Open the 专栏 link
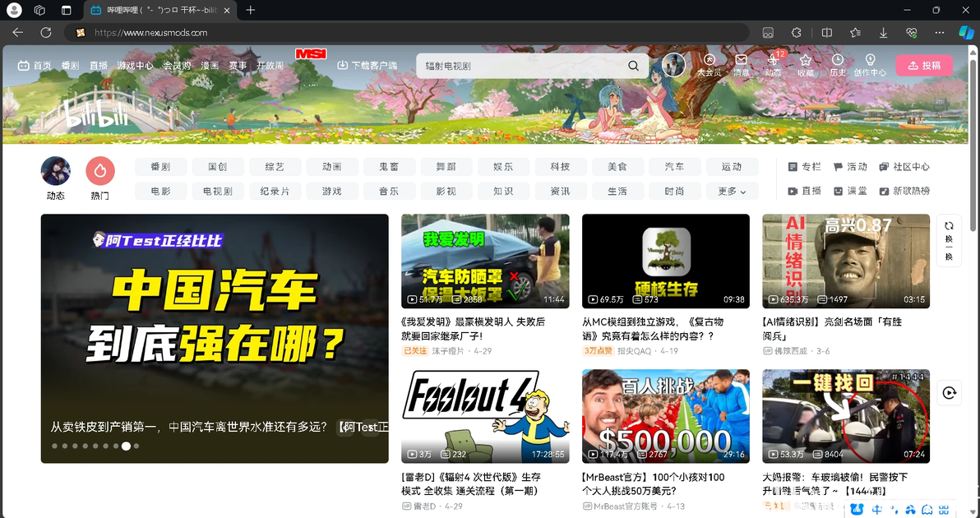 805,167
